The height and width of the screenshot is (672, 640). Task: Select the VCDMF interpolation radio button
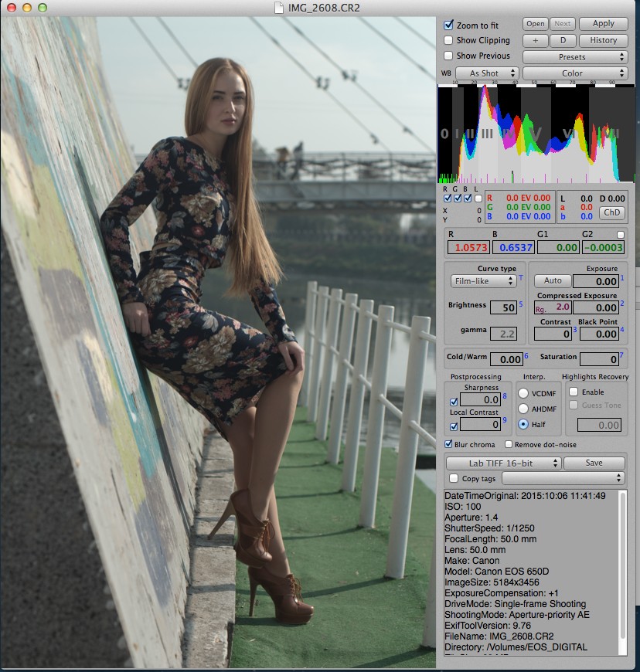point(523,393)
